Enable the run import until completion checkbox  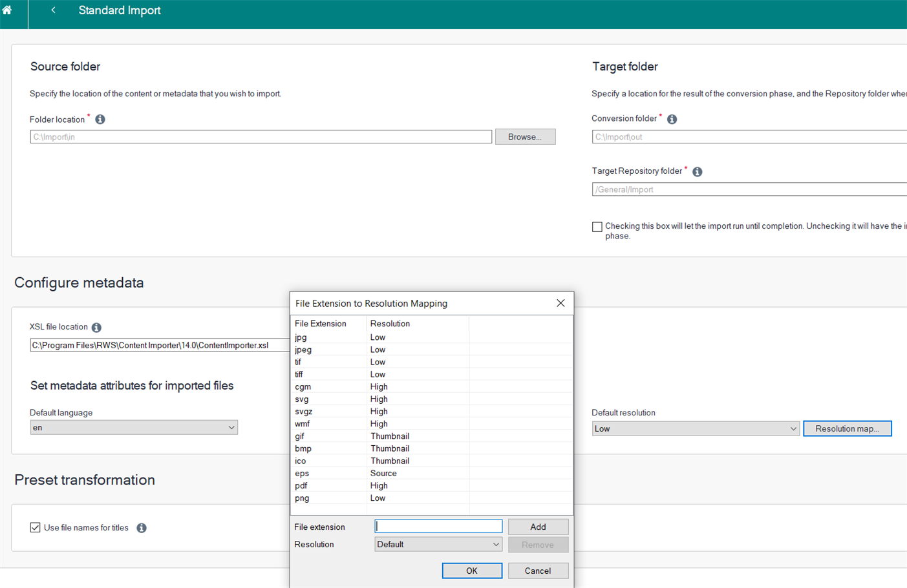[x=597, y=226]
